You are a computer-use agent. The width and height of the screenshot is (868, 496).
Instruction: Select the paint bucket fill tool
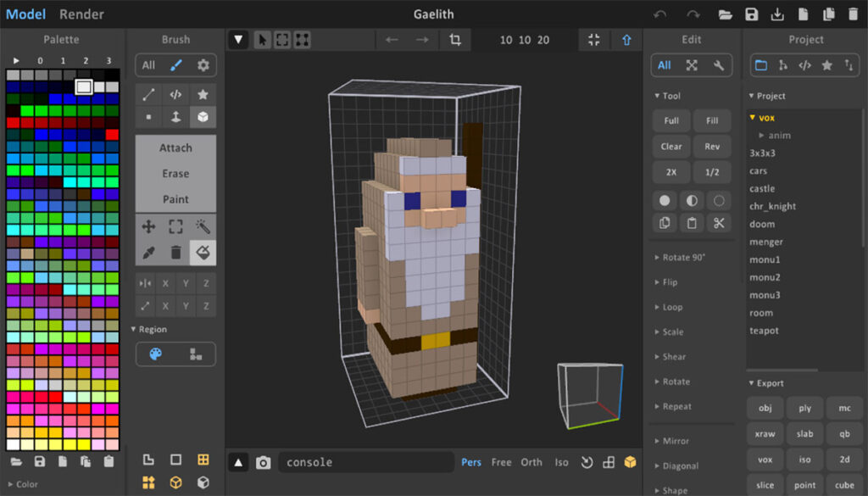[203, 253]
